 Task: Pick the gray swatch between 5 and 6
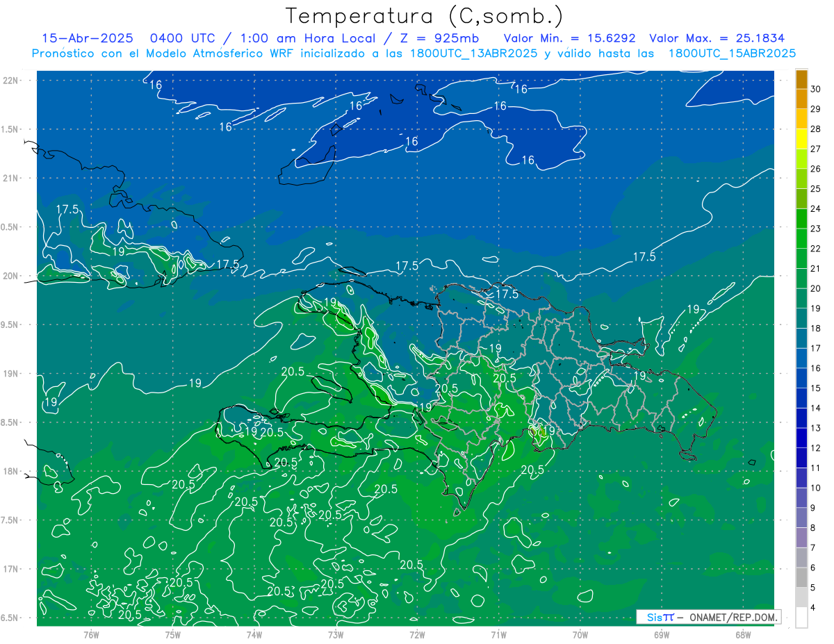click(802, 578)
